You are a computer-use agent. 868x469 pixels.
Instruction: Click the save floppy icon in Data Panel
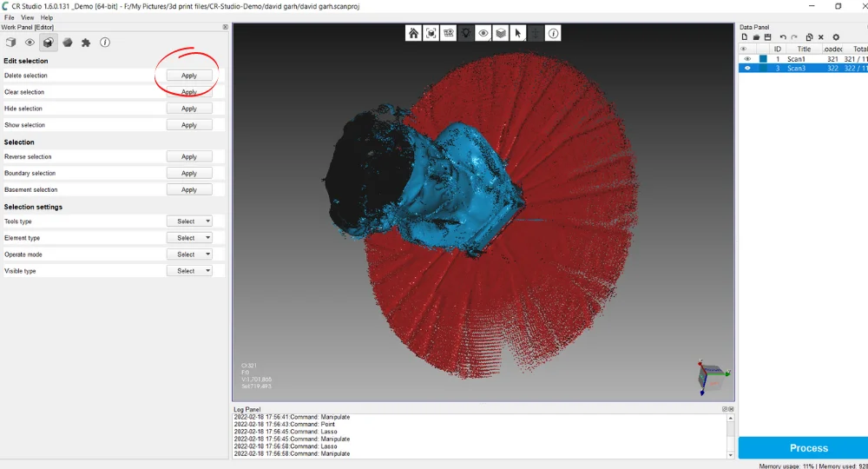767,37
